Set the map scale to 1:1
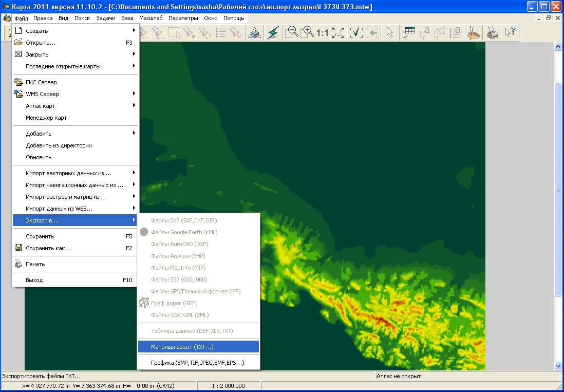 [322, 33]
